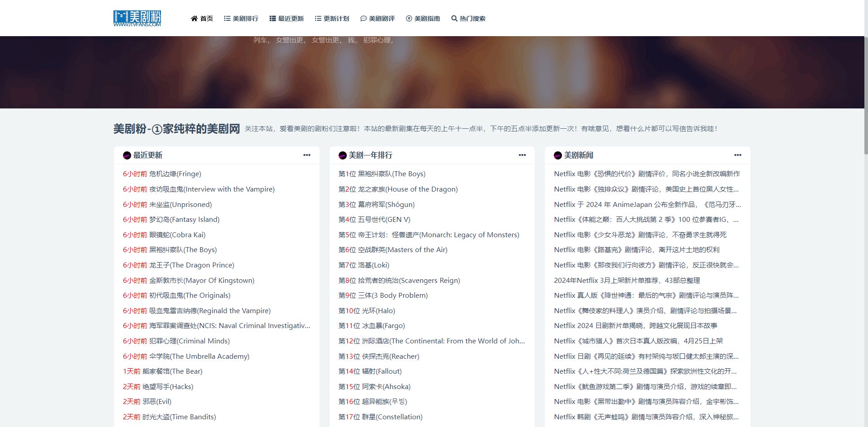Open the 最近更新 navigation item
The width and height of the screenshot is (868, 427).
(x=287, y=19)
